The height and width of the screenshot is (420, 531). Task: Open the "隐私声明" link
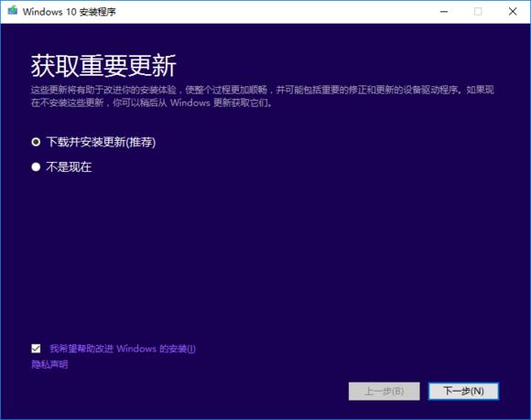tap(49, 364)
